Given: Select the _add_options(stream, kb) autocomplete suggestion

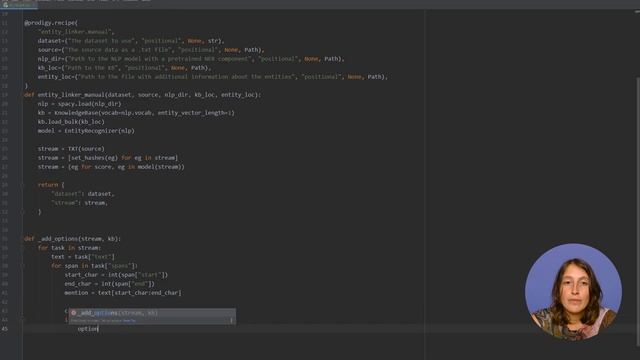Looking at the screenshot, I should click(x=152, y=313).
